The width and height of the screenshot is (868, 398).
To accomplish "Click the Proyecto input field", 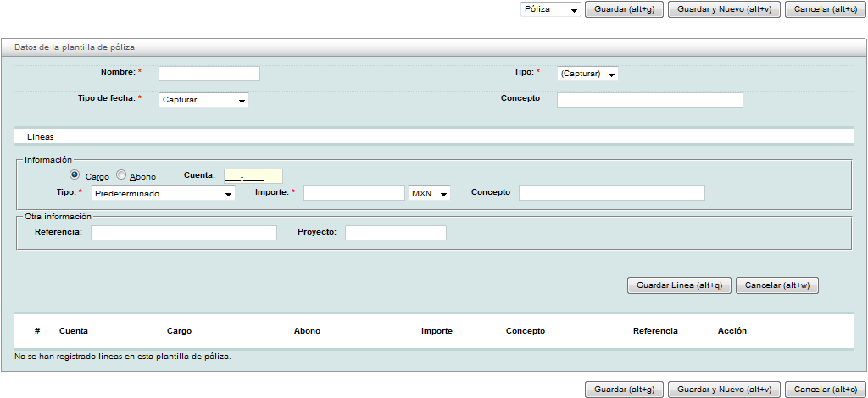I will pos(395,233).
